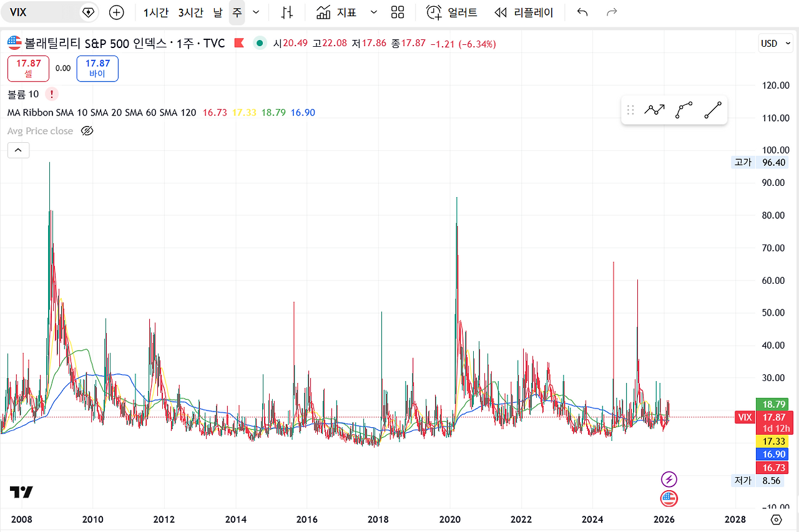Click the US flag symbol logo

pyautogui.click(x=14, y=43)
